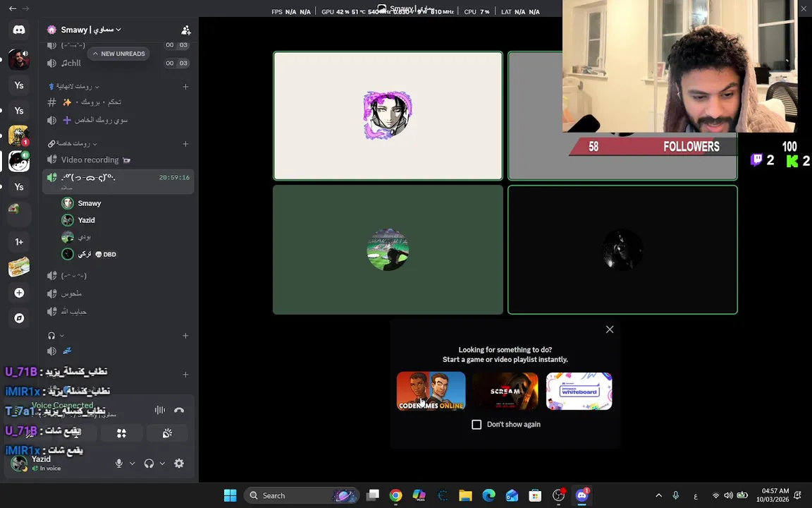The image size is (812, 508).
Task: Jump to NEW UNREADS
Action: 118,54
